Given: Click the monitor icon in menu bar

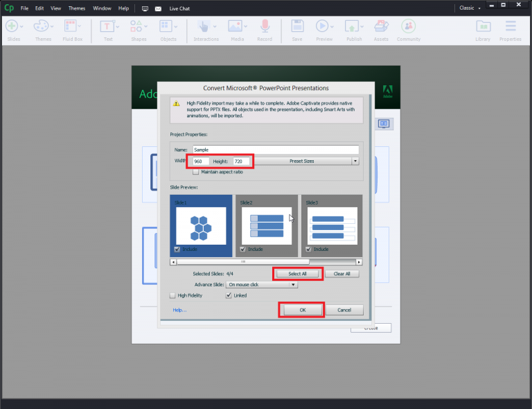Looking at the screenshot, I should (145, 9).
